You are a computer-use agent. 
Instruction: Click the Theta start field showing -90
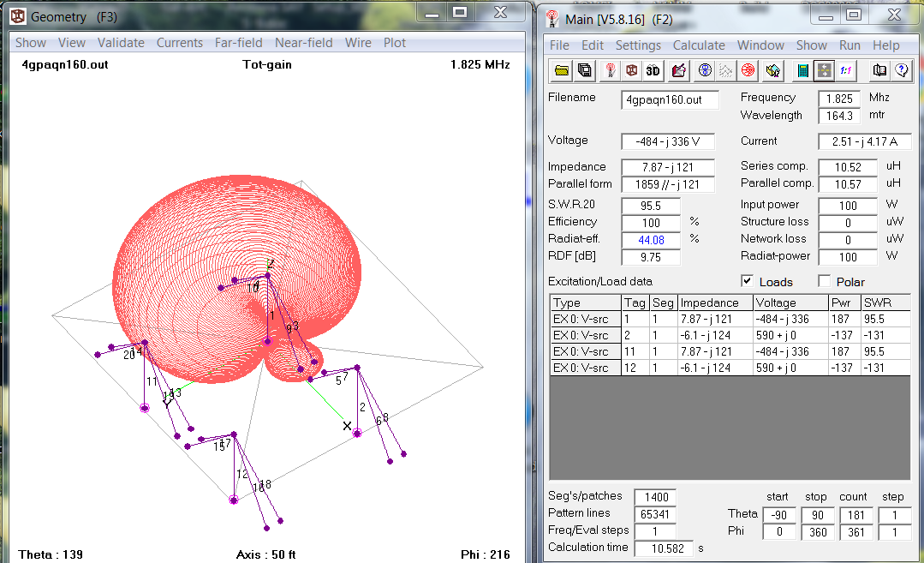click(779, 515)
